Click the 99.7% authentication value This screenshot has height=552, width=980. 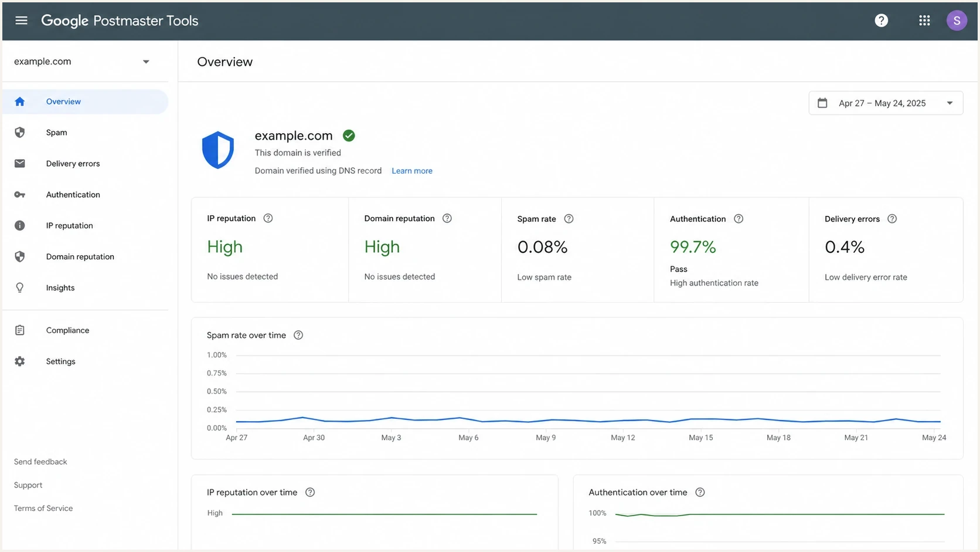click(693, 247)
